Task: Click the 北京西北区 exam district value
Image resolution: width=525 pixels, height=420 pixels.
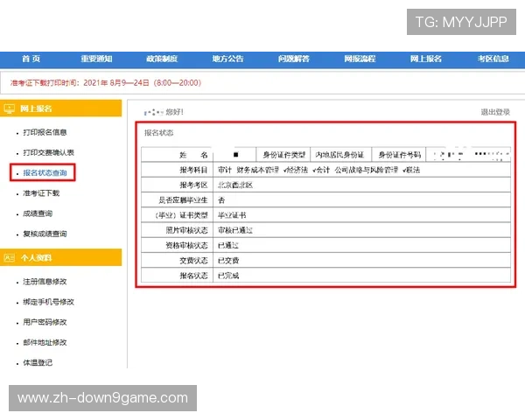Action: tap(235, 185)
